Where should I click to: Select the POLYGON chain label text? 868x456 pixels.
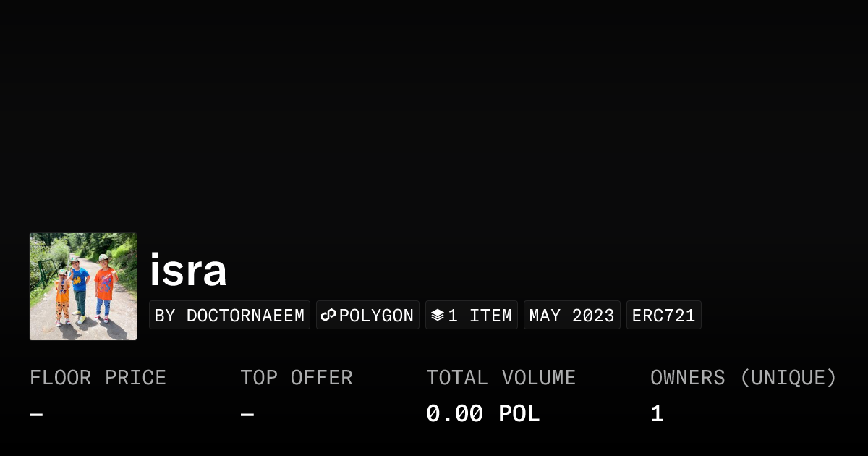376,316
